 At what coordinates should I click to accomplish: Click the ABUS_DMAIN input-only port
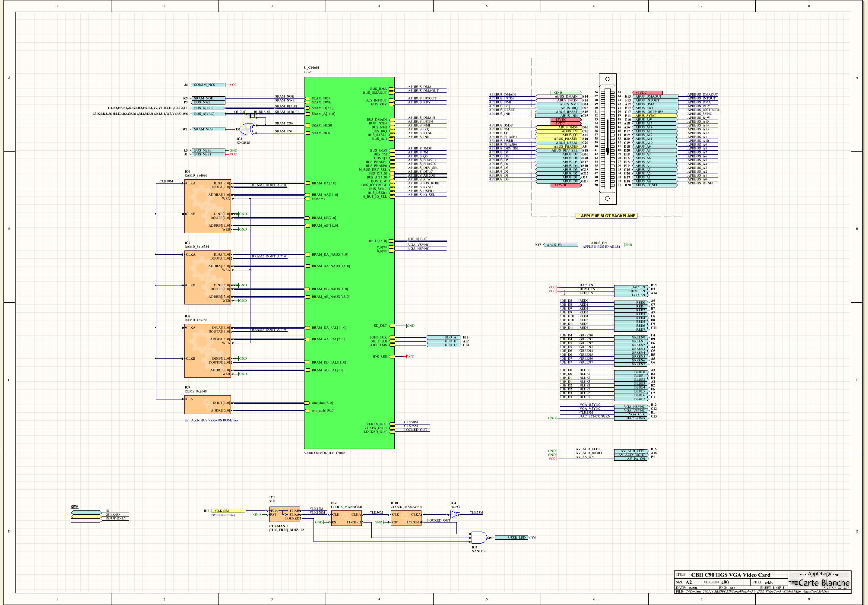(x=559, y=96)
